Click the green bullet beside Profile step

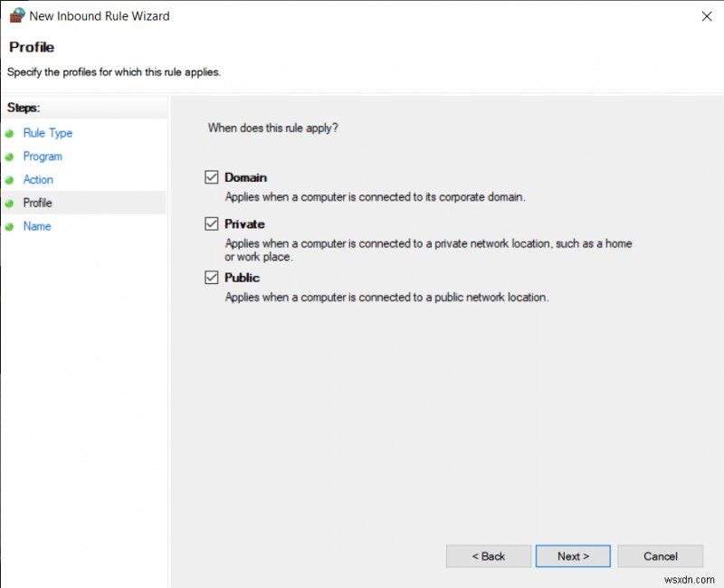tap(9, 203)
